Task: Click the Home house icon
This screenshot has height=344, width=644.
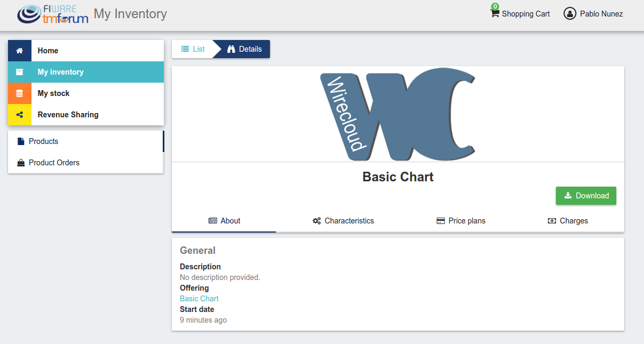Action: click(x=20, y=51)
